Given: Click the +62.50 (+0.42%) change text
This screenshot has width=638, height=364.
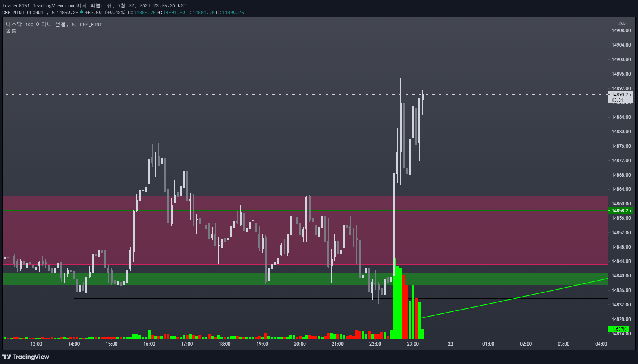Looking at the screenshot, I should pyautogui.click(x=105, y=12).
